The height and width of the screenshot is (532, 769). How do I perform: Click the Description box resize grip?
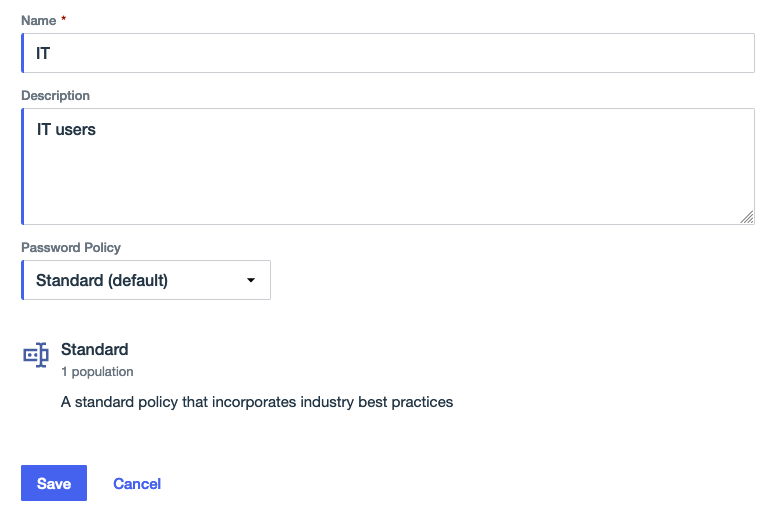coord(747,217)
